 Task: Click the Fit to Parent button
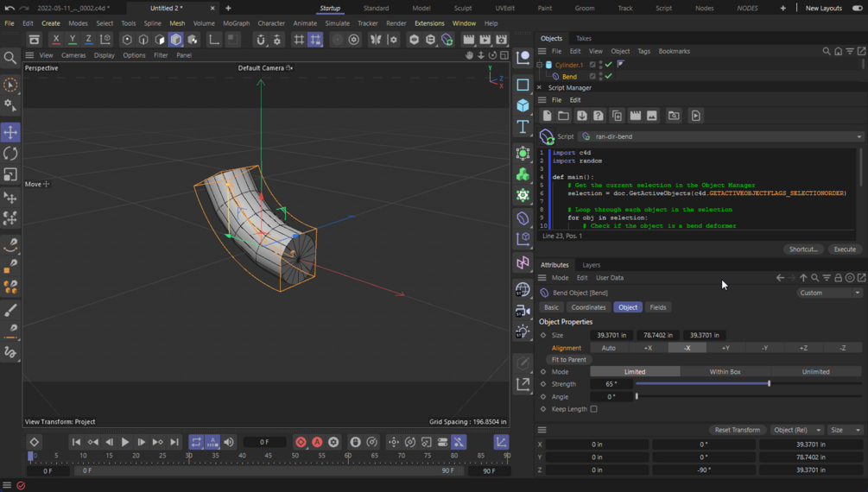point(568,360)
